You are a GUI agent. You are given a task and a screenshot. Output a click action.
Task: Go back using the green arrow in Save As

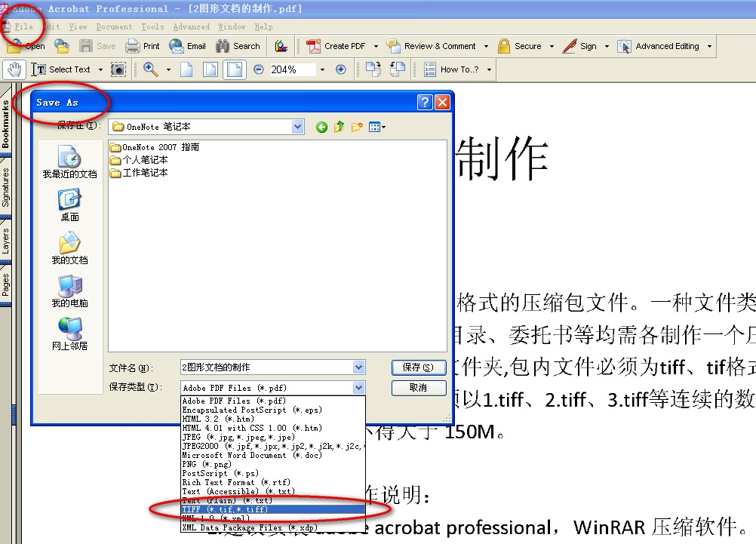tap(321, 128)
